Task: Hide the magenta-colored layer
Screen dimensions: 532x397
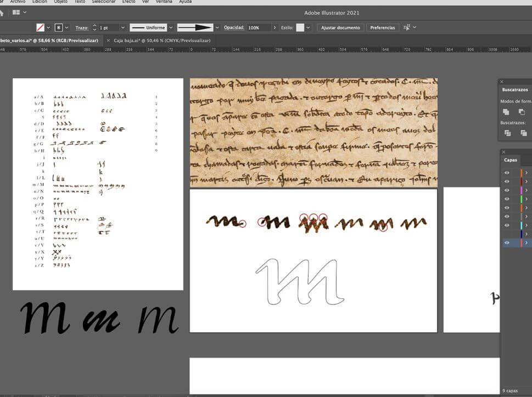Action: click(507, 190)
